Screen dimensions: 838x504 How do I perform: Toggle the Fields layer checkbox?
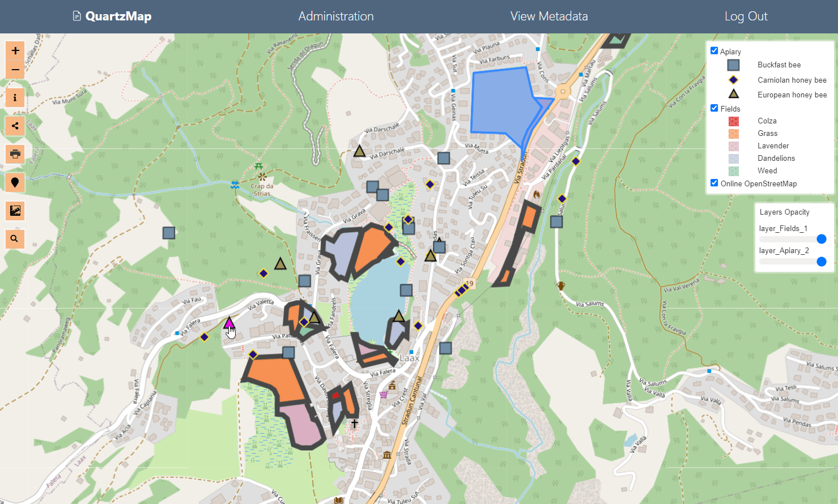[x=714, y=108]
